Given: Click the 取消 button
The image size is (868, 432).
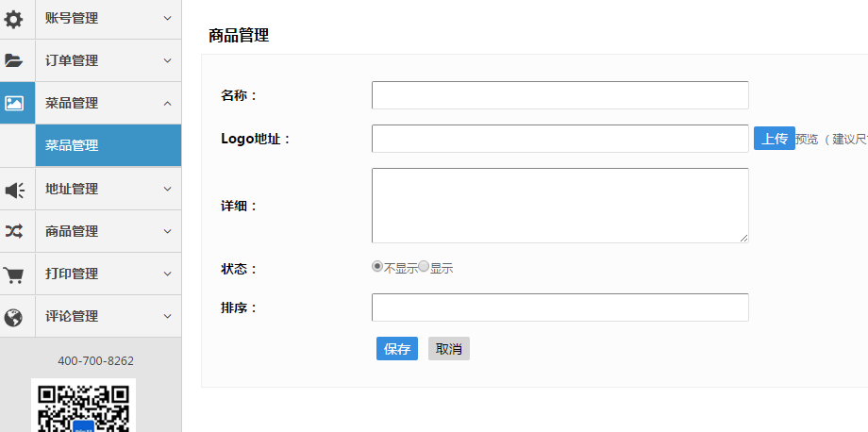Looking at the screenshot, I should pos(449,348).
